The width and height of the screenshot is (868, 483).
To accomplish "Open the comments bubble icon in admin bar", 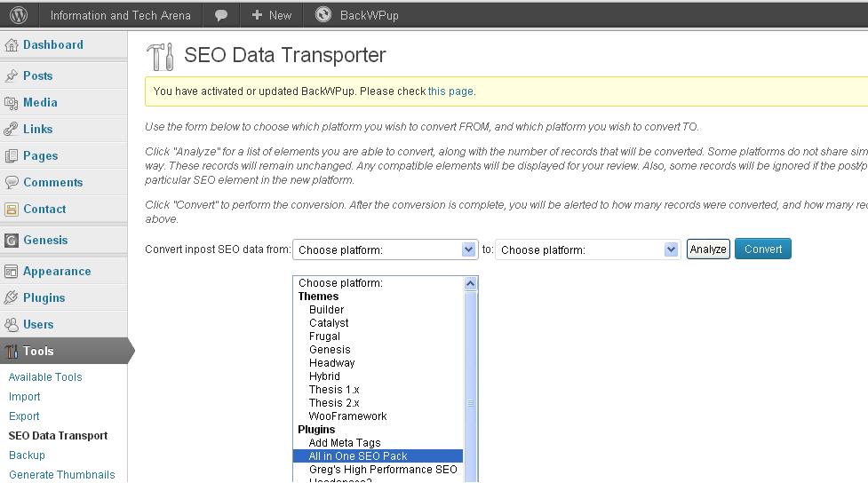I will (x=221, y=15).
